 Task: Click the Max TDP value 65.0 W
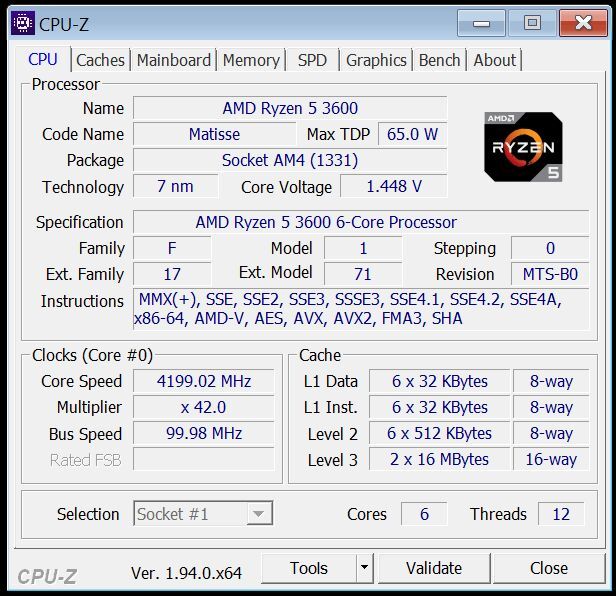point(412,134)
